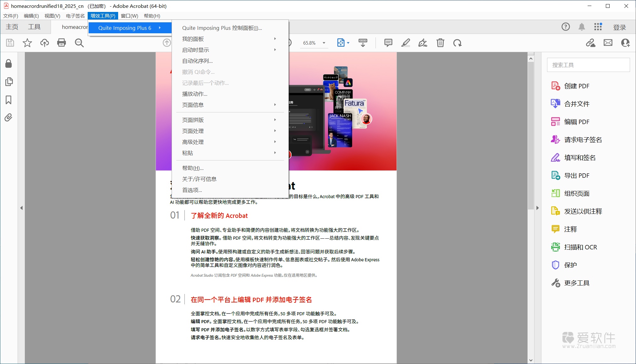Open the page fit options dropdown arrow
Viewport: 636px width, 364px height.
click(348, 43)
